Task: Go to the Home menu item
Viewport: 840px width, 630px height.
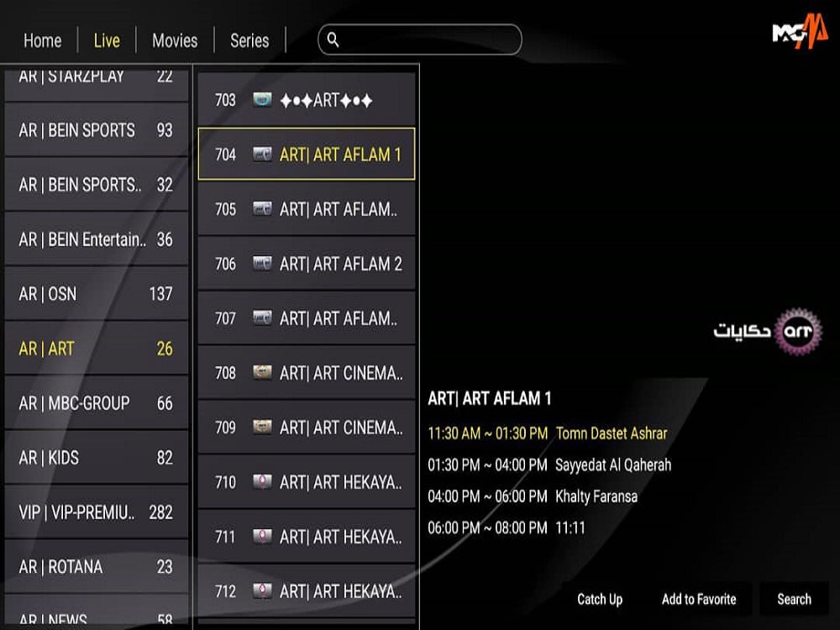Action: click(x=42, y=39)
